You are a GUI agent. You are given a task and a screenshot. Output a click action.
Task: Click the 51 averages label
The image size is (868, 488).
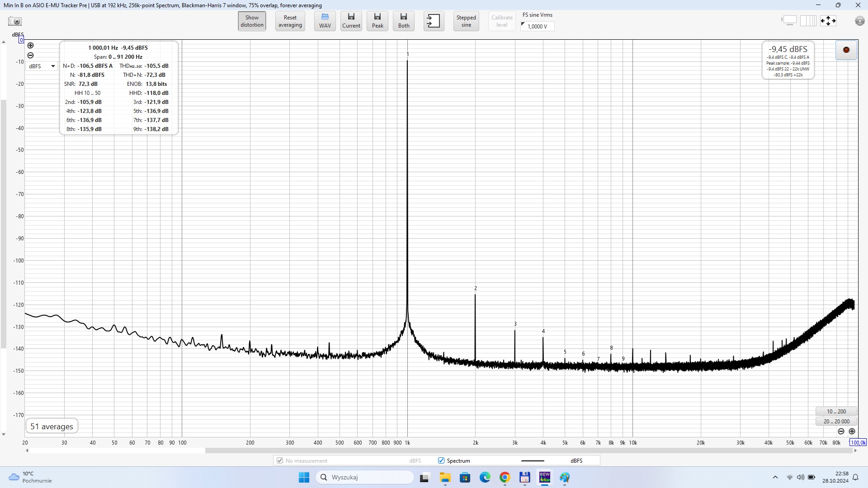[52, 427]
